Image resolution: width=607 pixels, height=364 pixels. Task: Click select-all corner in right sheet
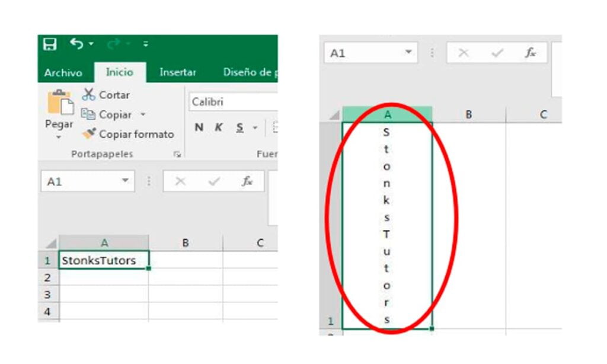tap(334, 115)
